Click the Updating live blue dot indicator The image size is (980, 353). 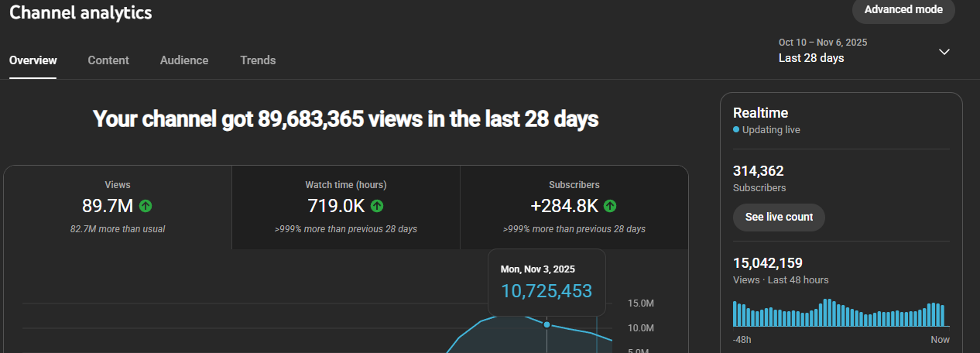click(736, 130)
